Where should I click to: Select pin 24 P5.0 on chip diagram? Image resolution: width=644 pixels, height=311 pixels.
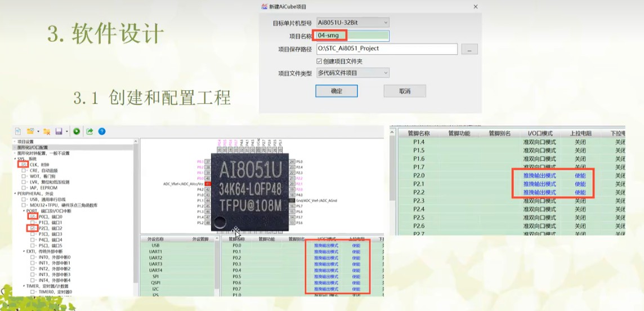(292, 162)
